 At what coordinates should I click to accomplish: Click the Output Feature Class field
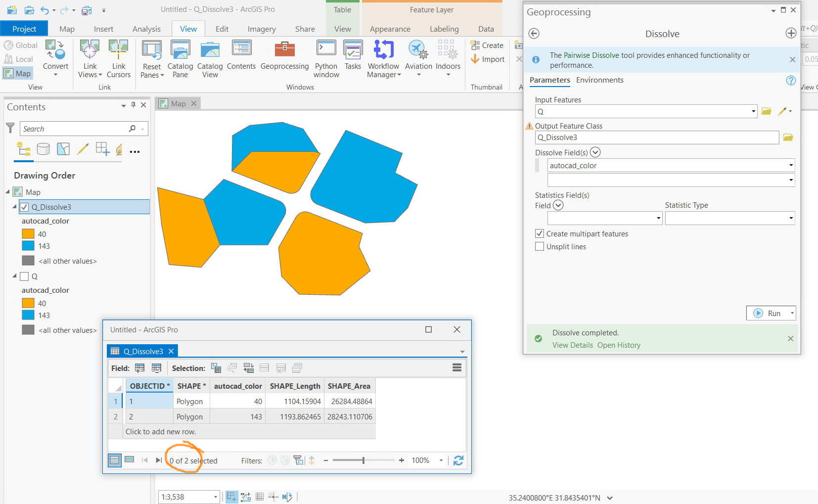coord(657,137)
